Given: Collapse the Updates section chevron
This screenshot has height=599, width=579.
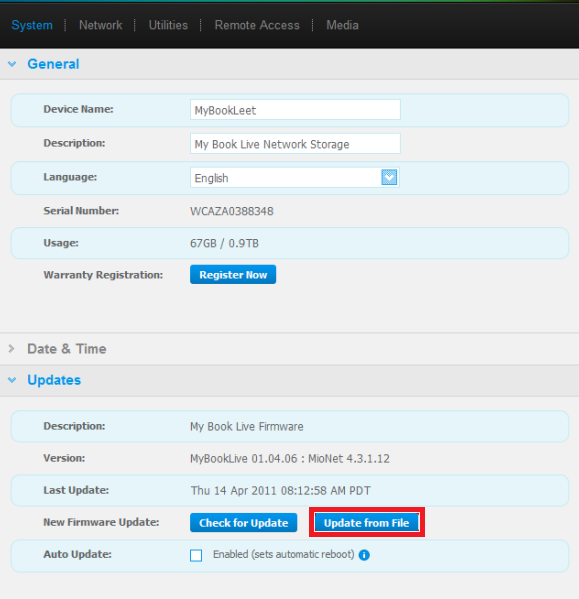Looking at the screenshot, I should pyautogui.click(x=12, y=380).
